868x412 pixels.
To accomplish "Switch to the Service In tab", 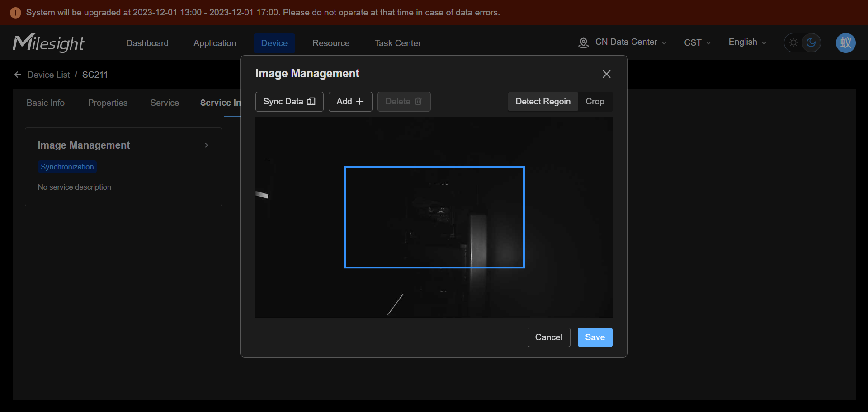I will [220, 103].
